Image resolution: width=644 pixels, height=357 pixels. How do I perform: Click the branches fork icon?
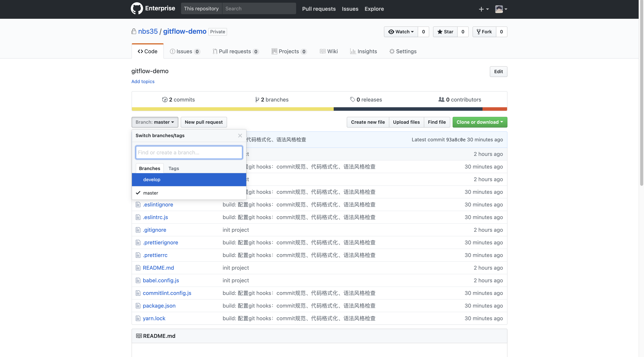point(257,100)
